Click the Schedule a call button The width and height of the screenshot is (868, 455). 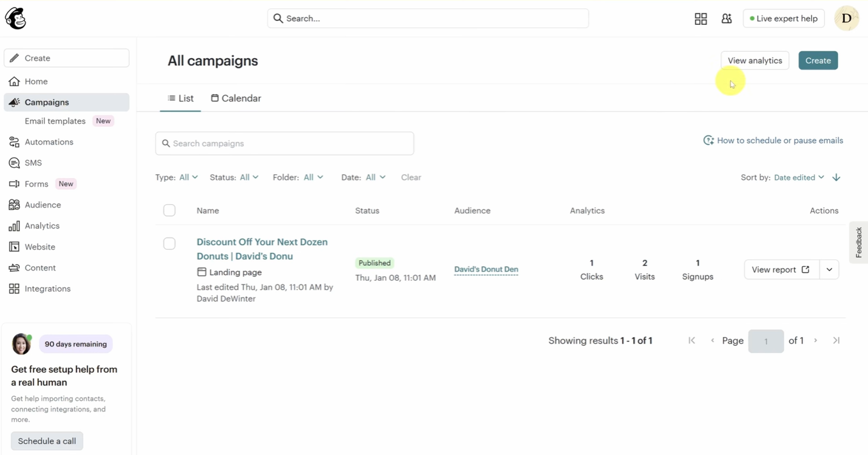(47, 441)
